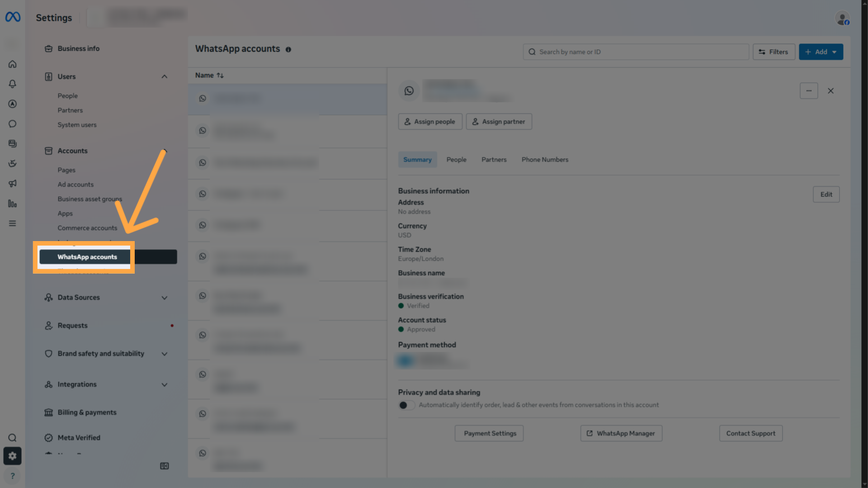Open the megaphone ads icon
Screen dimensions: 868x488
coord(13,184)
